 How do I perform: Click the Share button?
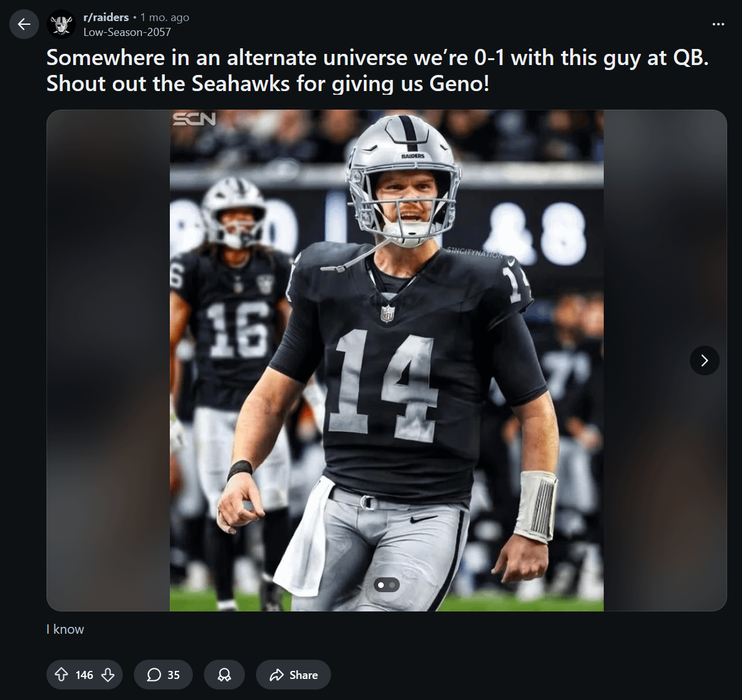coord(293,675)
